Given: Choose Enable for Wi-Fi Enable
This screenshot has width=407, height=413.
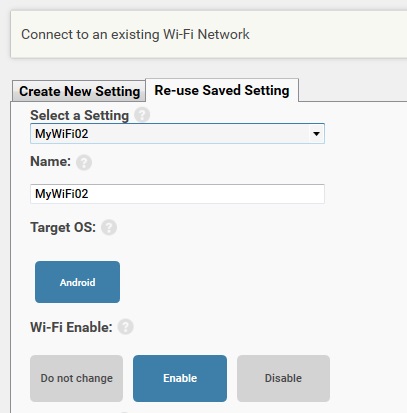Looking at the screenshot, I should [180, 378].
